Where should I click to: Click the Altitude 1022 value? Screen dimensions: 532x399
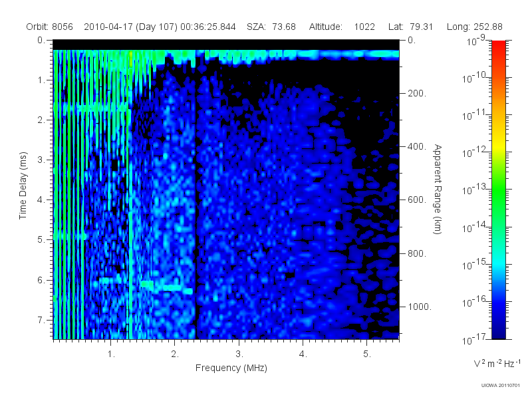click(x=364, y=27)
